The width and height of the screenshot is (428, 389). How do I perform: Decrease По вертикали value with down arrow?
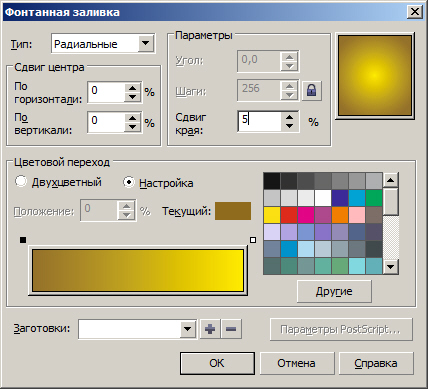(132, 127)
